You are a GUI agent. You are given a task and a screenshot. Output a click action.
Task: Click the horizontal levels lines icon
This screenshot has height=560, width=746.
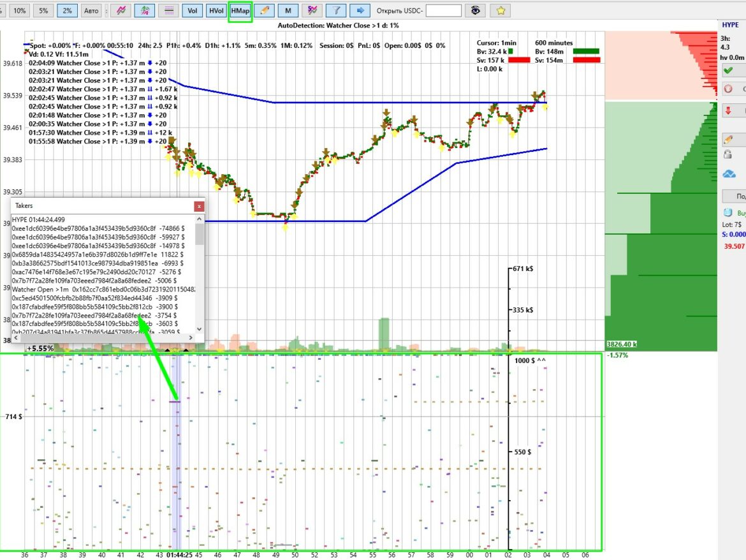pos(168,11)
